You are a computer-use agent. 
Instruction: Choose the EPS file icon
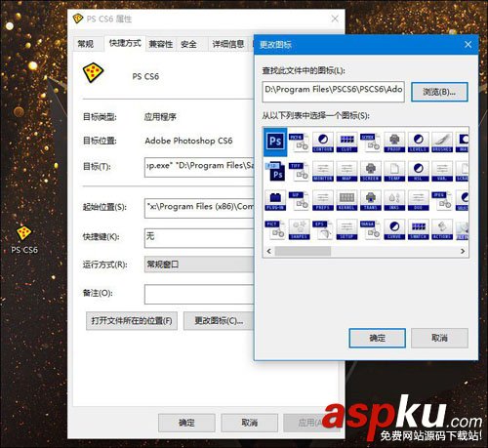click(323, 229)
